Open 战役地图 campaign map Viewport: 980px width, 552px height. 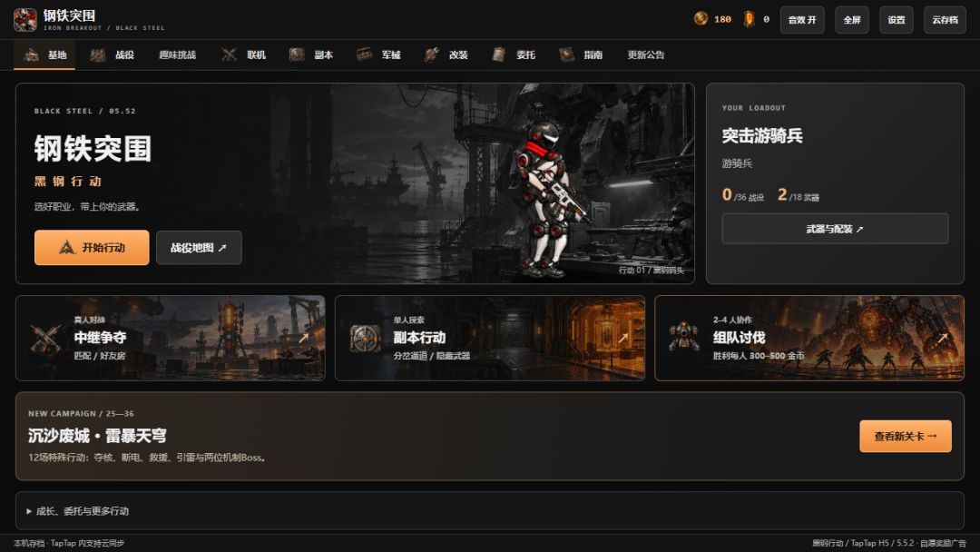199,248
